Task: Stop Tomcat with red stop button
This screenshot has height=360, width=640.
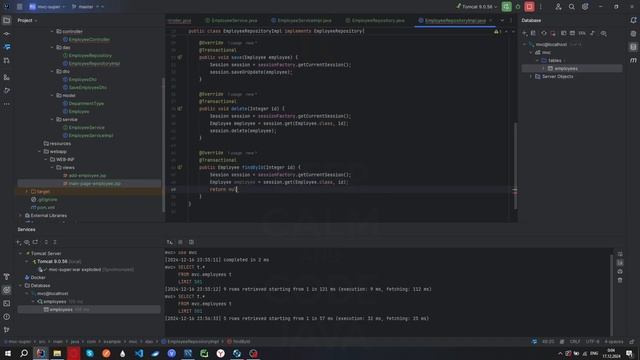Action: 529,7
